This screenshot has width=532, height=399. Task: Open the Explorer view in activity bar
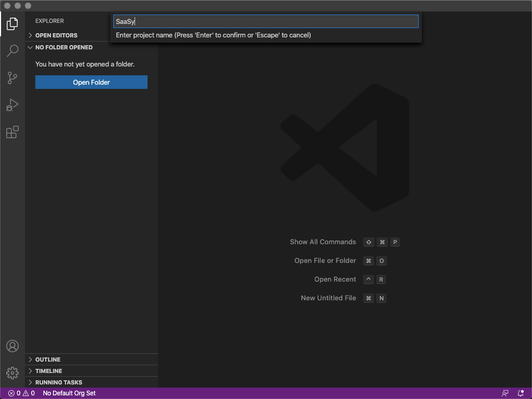click(12, 24)
